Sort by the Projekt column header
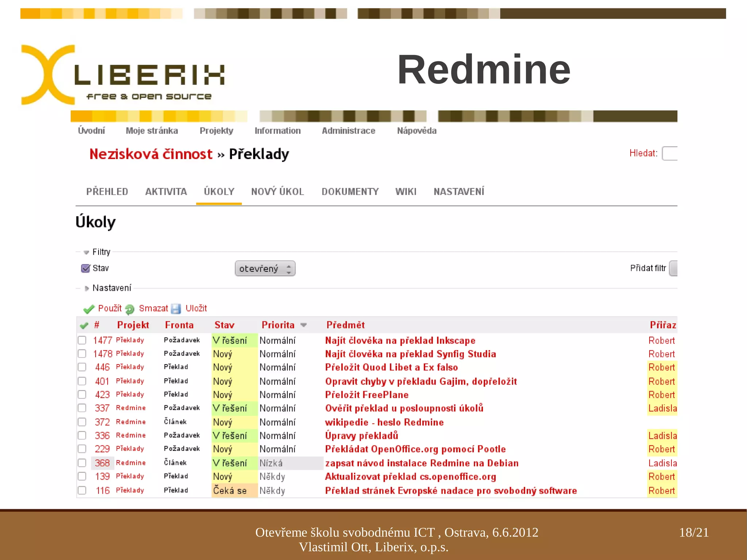747x560 pixels. click(133, 325)
